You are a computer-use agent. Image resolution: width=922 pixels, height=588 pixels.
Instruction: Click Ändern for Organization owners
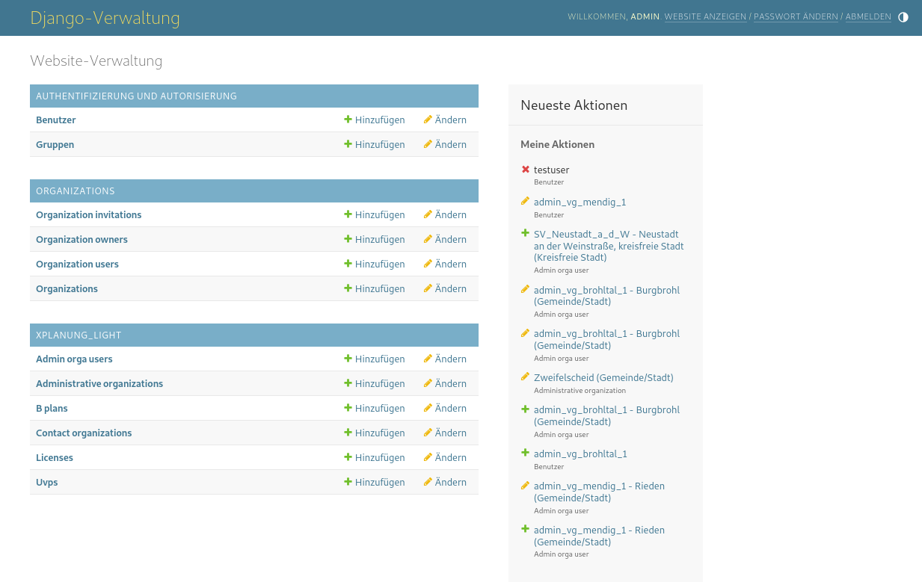pos(450,239)
